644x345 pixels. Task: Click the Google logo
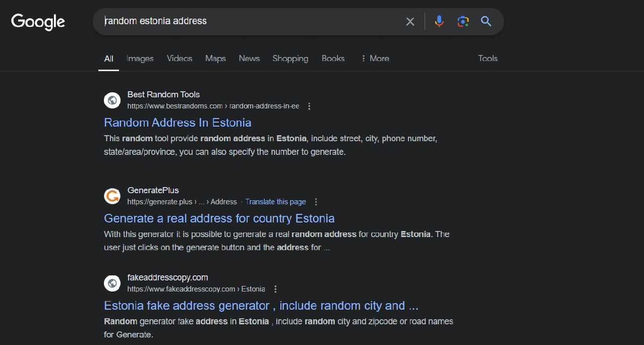tap(38, 22)
